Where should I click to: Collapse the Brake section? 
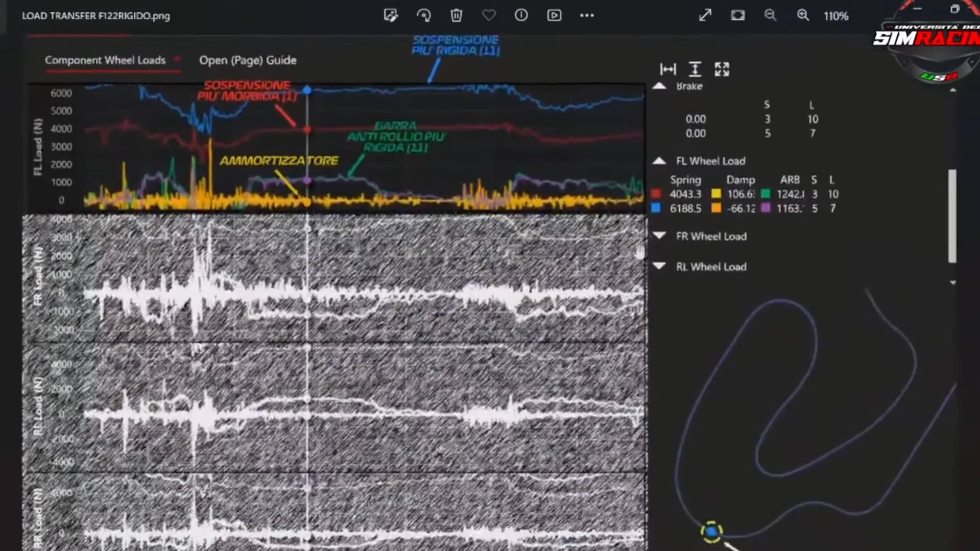(x=659, y=86)
